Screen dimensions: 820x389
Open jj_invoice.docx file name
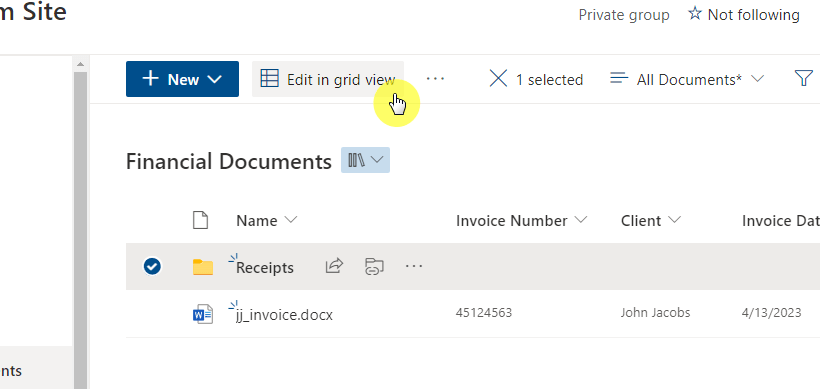click(x=284, y=315)
